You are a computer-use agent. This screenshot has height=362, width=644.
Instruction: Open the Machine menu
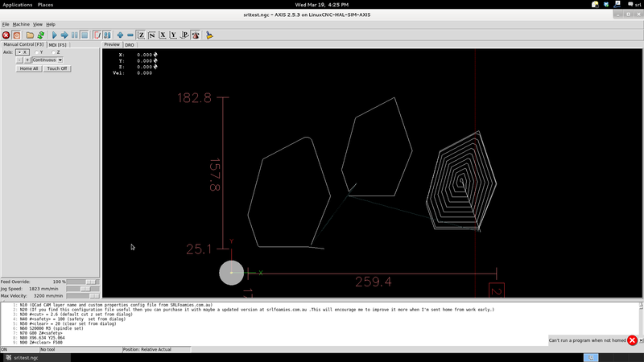point(21,24)
